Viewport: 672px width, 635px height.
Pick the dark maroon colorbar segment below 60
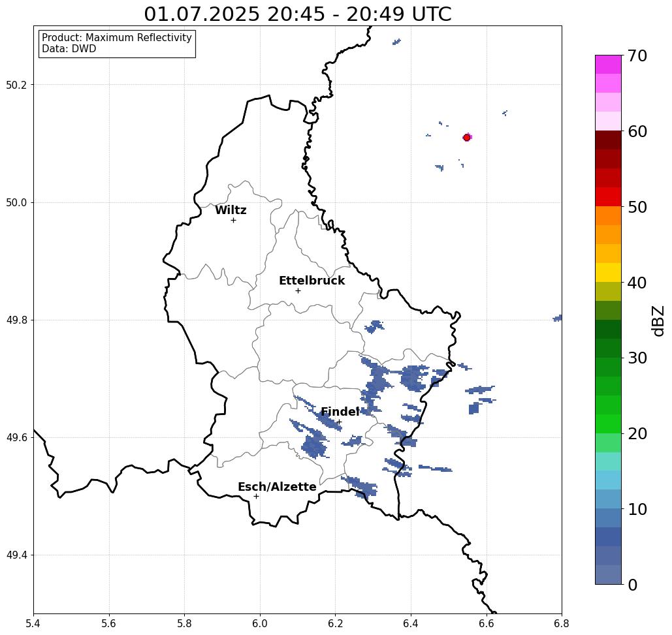coord(608,140)
